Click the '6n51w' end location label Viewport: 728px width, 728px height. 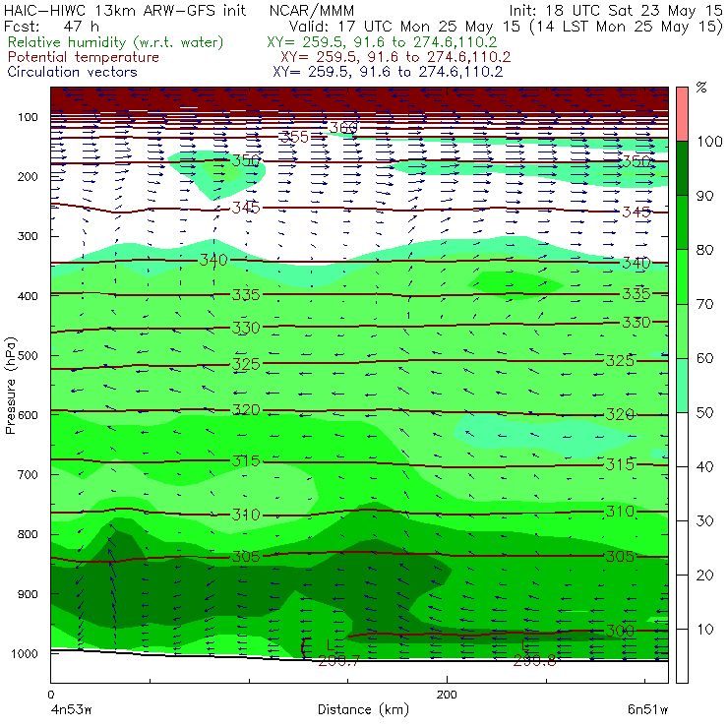647,710
